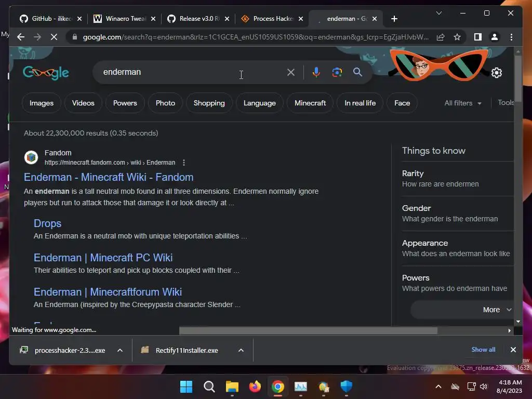Close the enderman Google tab

tap(374, 19)
